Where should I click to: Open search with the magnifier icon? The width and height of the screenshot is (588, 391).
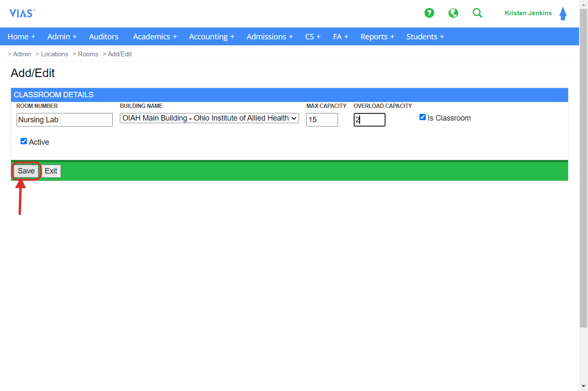(x=477, y=13)
